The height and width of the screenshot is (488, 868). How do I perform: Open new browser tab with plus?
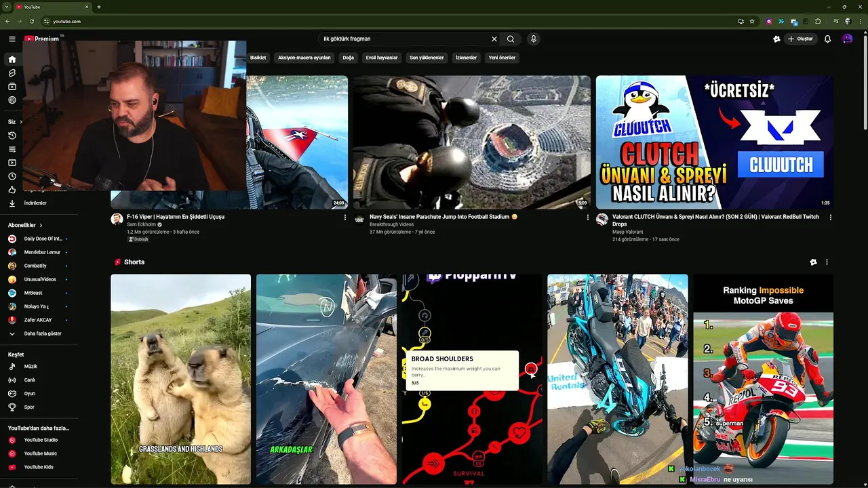(x=99, y=7)
